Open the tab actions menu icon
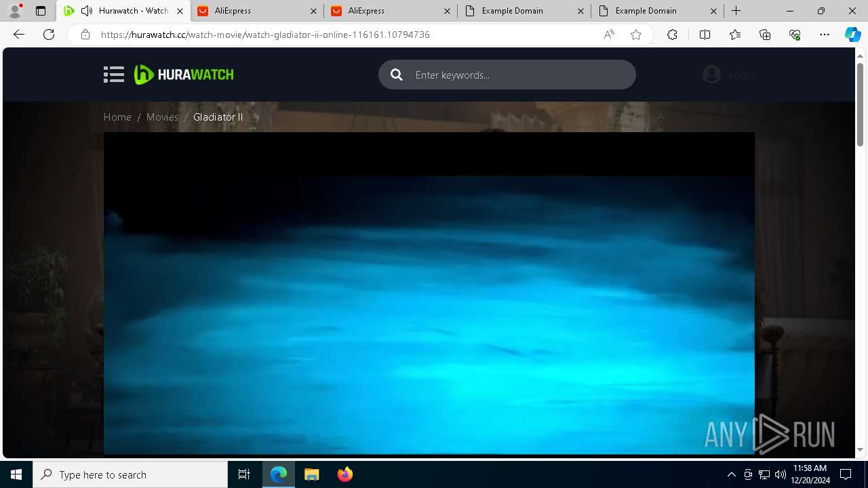This screenshot has width=868, height=488. (x=41, y=11)
